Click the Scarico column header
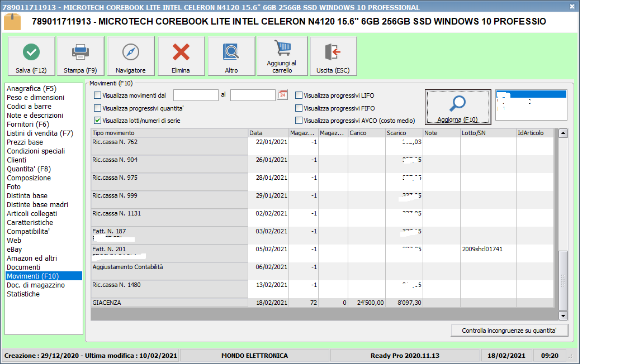 coord(404,133)
